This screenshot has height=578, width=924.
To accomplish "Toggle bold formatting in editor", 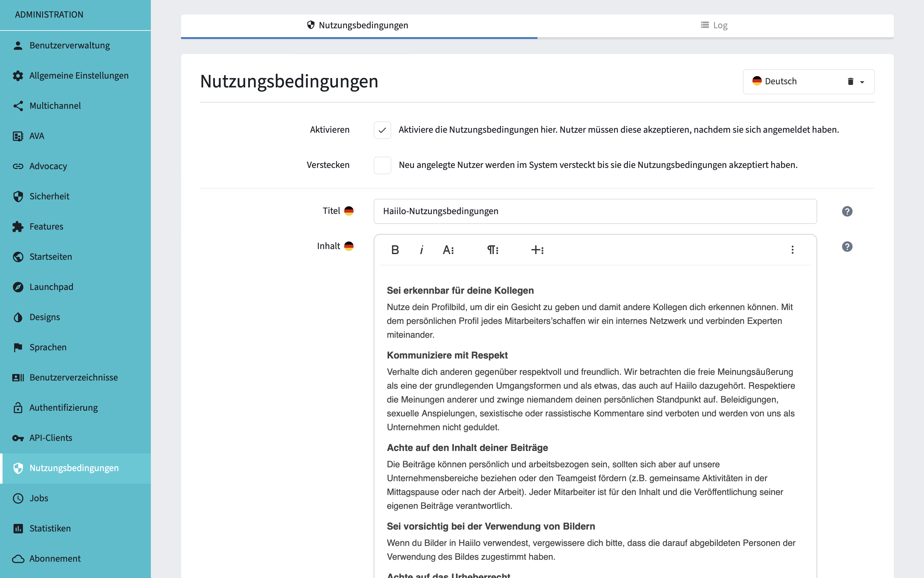I will (x=395, y=250).
